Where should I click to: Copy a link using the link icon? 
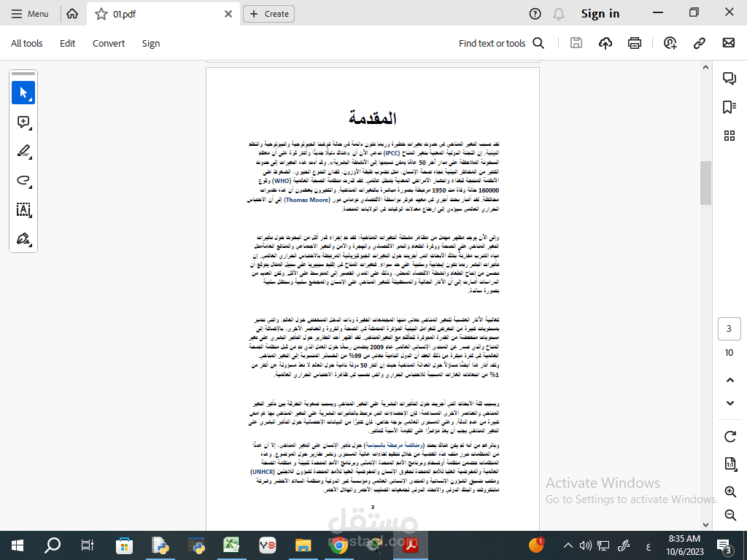[x=699, y=43]
